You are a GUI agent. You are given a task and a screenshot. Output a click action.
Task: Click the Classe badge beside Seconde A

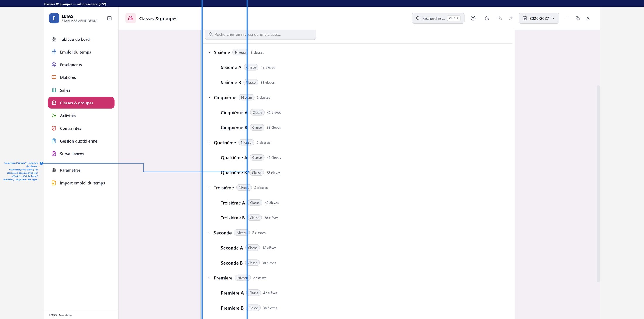[x=253, y=248]
